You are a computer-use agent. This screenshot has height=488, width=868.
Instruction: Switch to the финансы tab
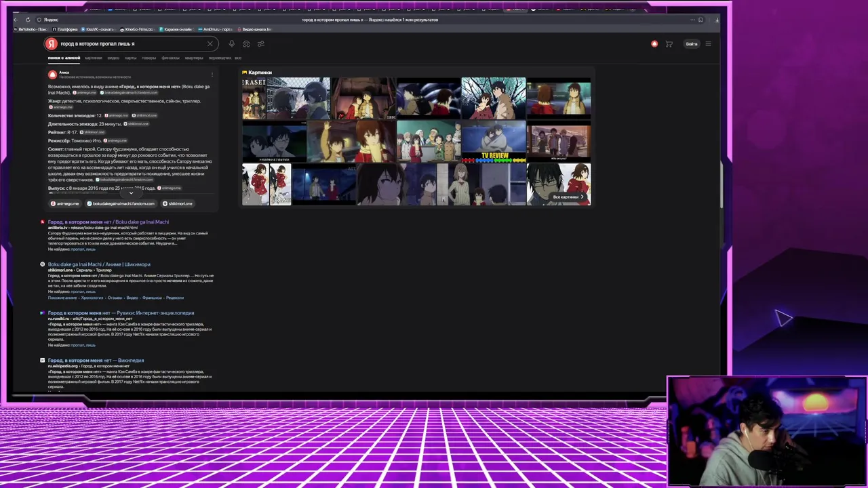point(171,58)
